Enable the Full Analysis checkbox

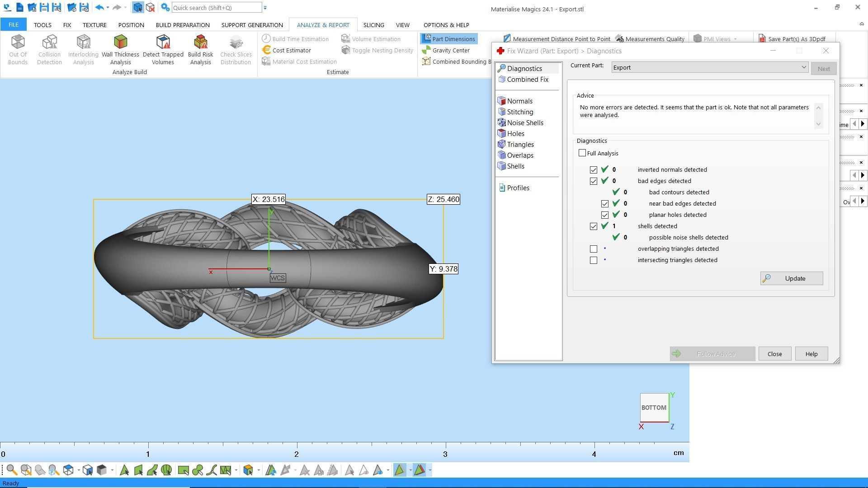point(582,153)
